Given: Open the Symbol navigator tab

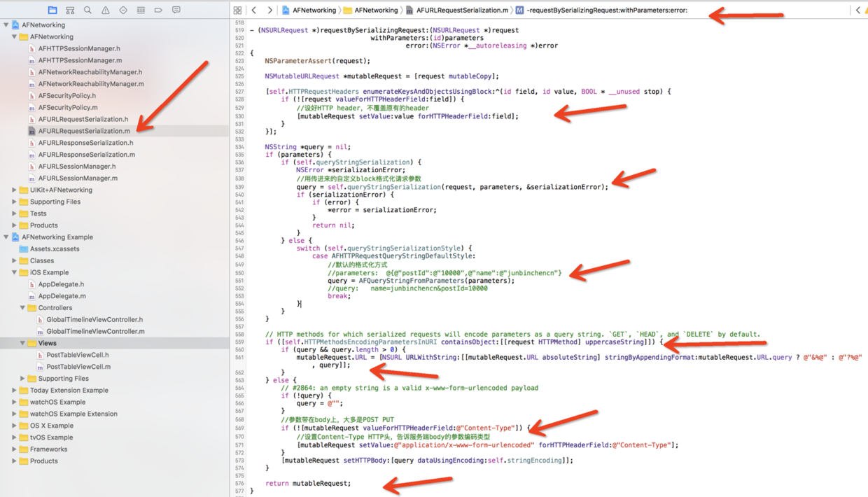Looking at the screenshot, I should [x=70, y=10].
